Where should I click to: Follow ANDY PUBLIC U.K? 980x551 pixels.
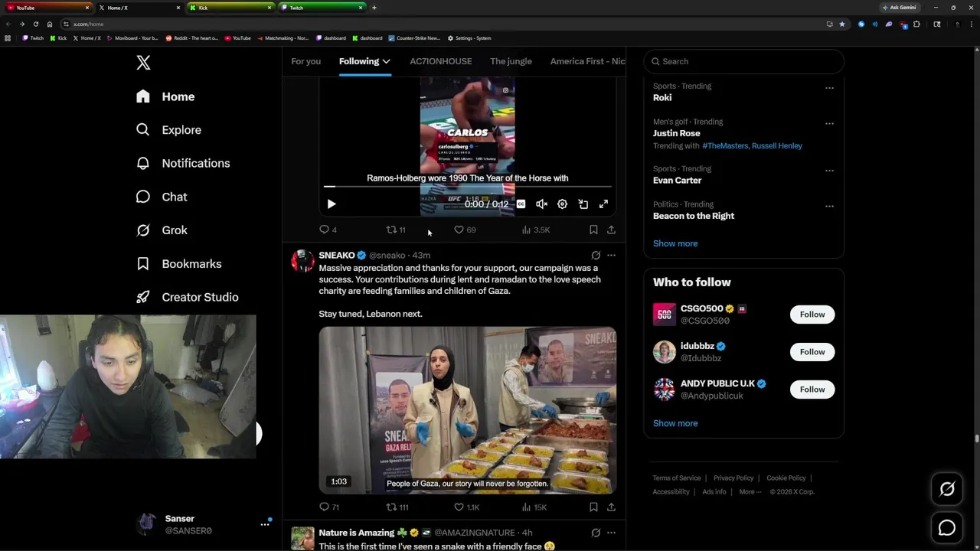pyautogui.click(x=812, y=390)
